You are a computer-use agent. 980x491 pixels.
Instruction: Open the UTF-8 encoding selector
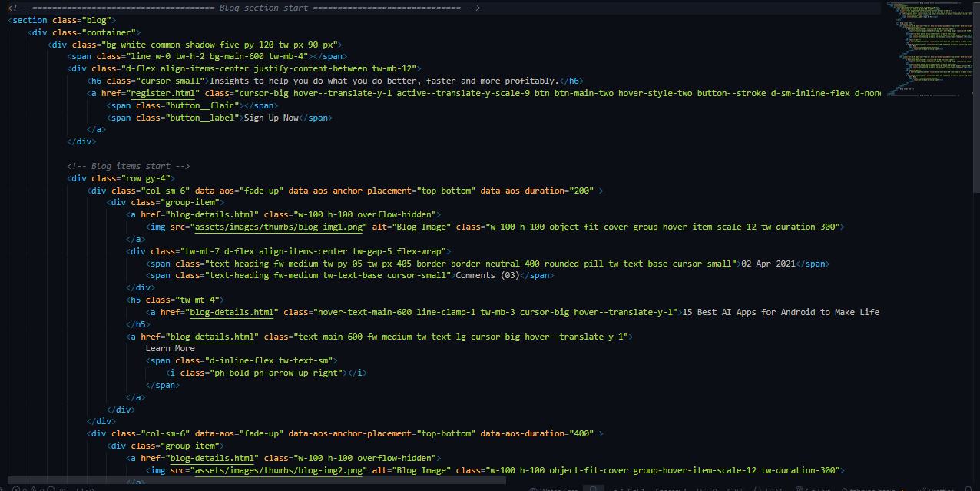pyautogui.click(x=704, y=489)
